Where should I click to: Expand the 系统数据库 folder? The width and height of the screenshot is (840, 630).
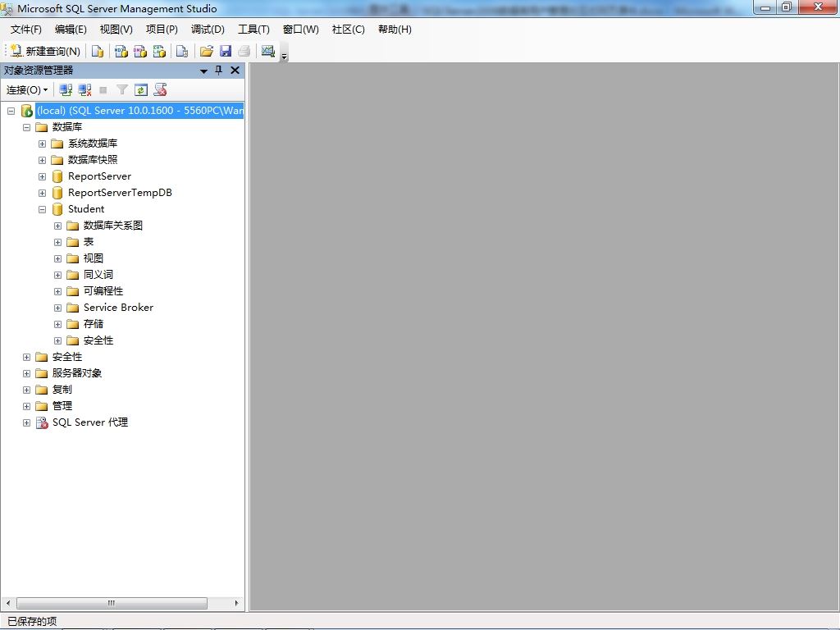coord(42,144)
